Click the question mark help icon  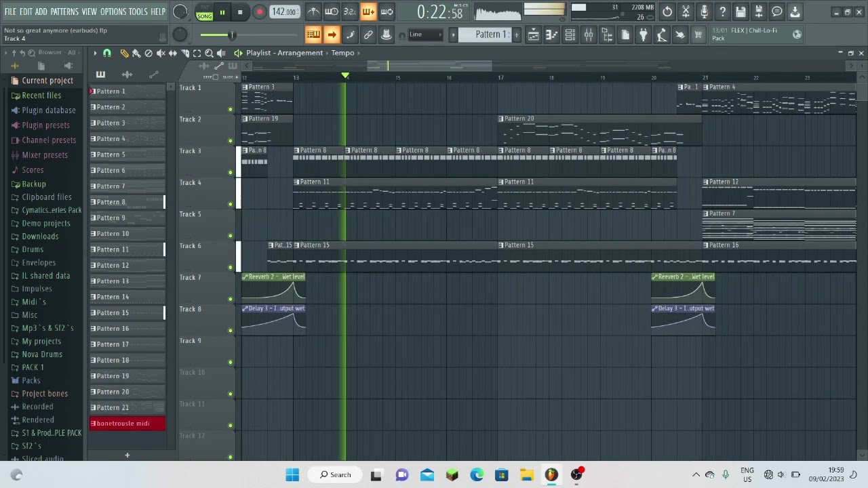(722, 12)
